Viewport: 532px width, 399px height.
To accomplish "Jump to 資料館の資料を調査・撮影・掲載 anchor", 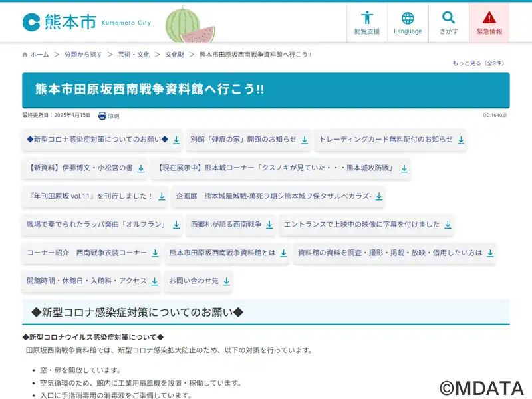I will (395, 253).
